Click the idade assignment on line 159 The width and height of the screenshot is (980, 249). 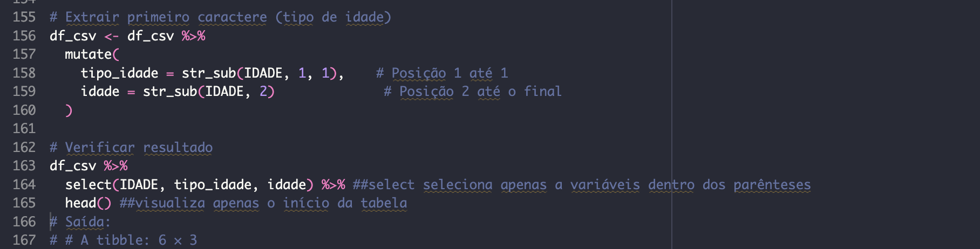(x=100, y=92)
